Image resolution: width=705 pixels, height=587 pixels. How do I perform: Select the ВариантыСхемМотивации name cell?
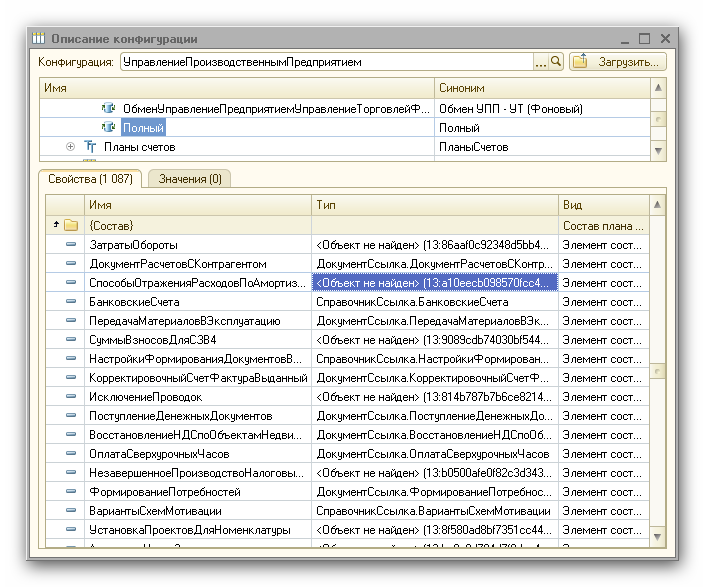pos(198,511)
